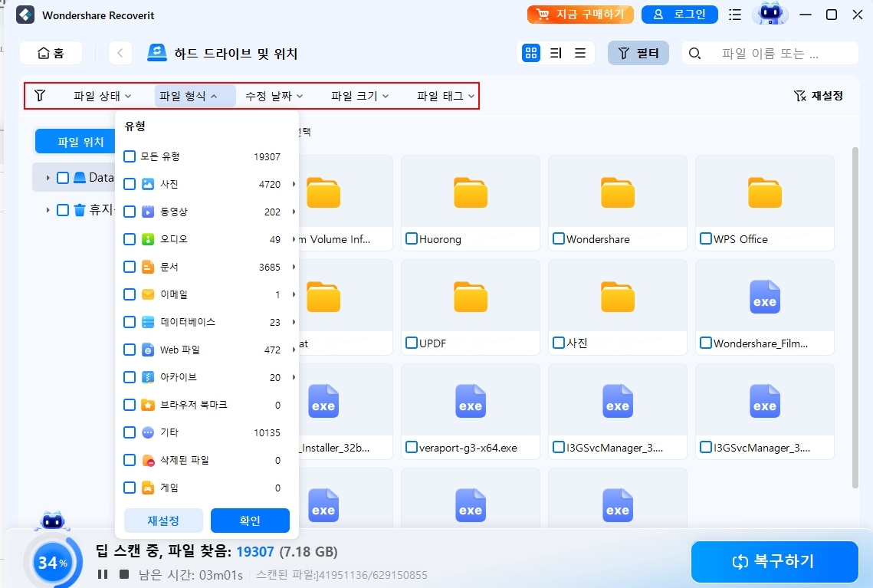Viewport: 873px width, 588px height.
Task: Open the 파일 상태 dropdown
Action: pos(103,96)
